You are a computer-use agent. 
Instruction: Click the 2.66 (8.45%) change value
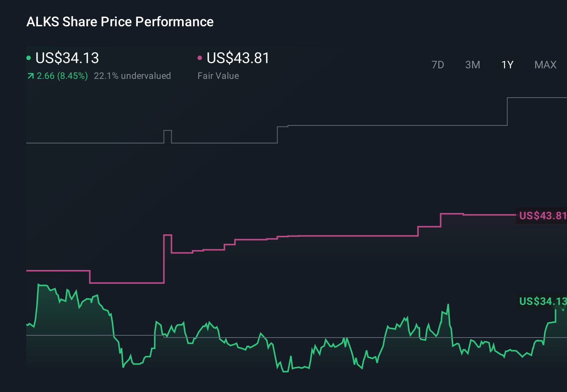click(62, 75)
